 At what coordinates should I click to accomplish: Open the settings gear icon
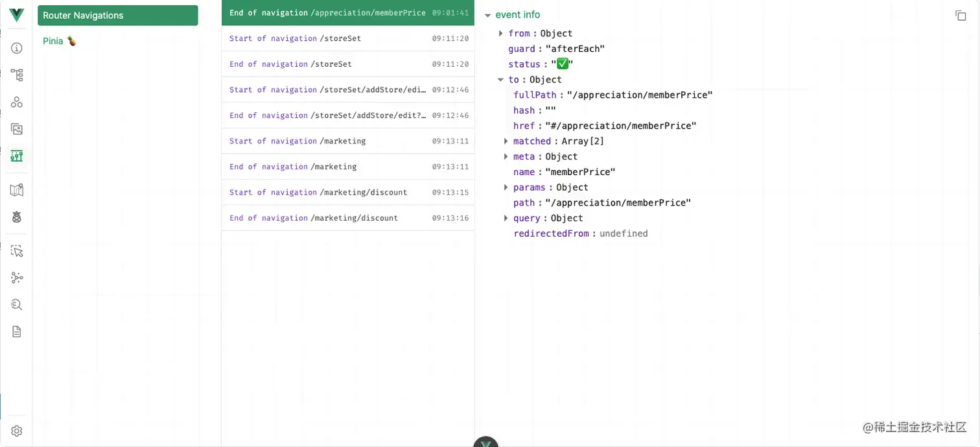click(17, 431)
